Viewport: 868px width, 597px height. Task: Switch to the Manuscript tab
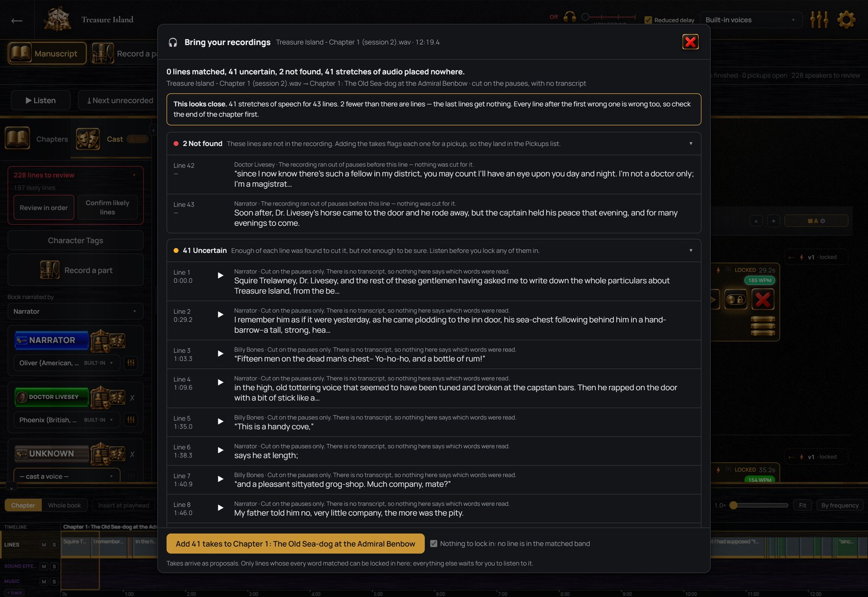(x=47, y=53)
